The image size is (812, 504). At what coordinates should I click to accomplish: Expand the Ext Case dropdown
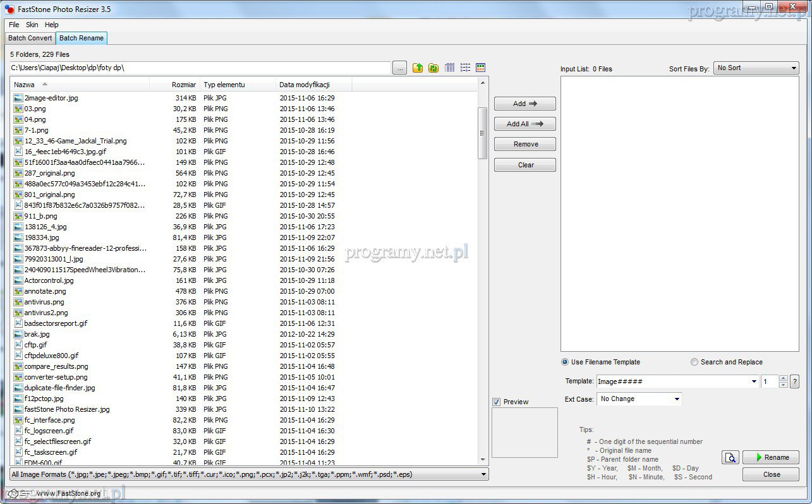tap(676, 399)
